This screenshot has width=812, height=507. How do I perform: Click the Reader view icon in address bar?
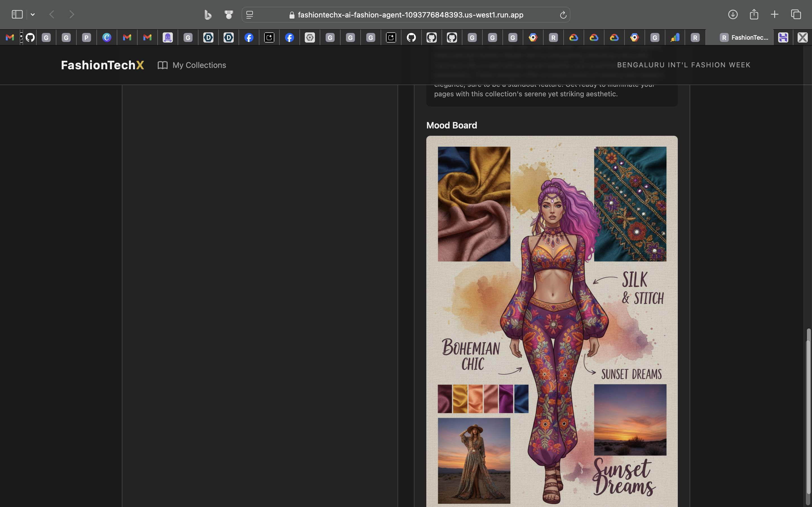coord(250,15)
